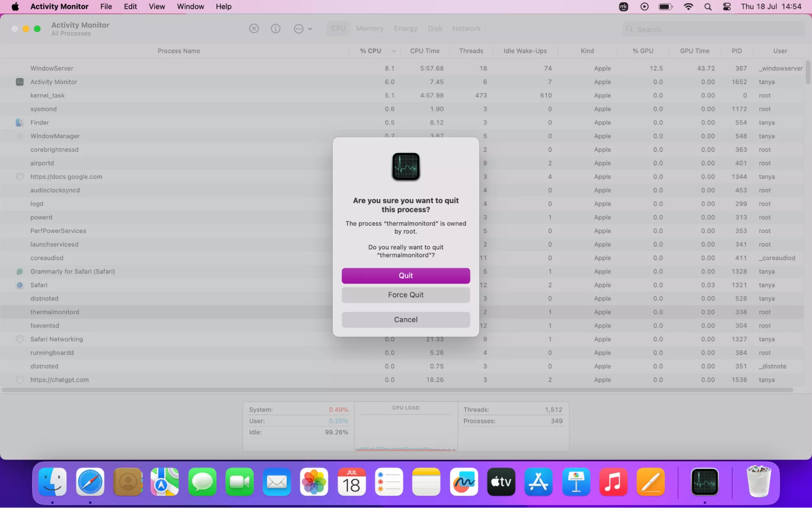Click the Control Center icon in menu bar
812x508 pixels.
point(726,7)
